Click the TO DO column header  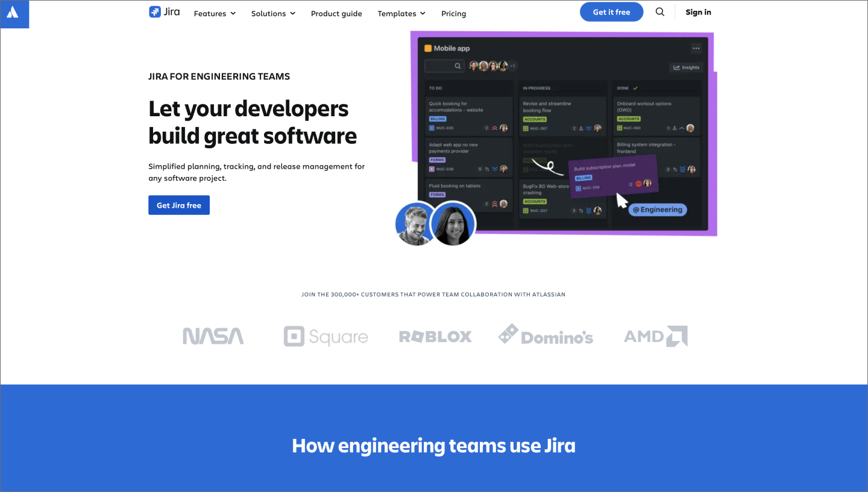[436, 88]
